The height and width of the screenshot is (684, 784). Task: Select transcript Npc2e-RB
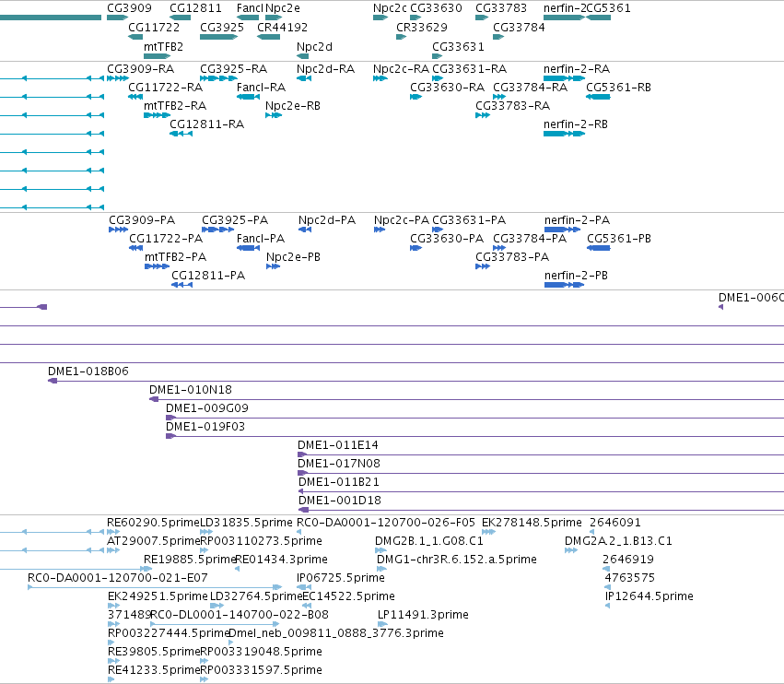[x=274, y=115]
